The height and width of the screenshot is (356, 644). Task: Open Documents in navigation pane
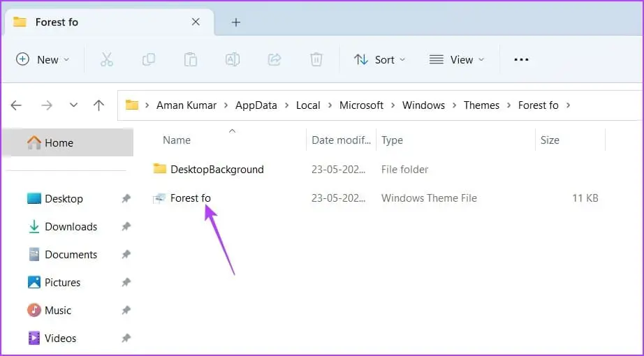62,255
